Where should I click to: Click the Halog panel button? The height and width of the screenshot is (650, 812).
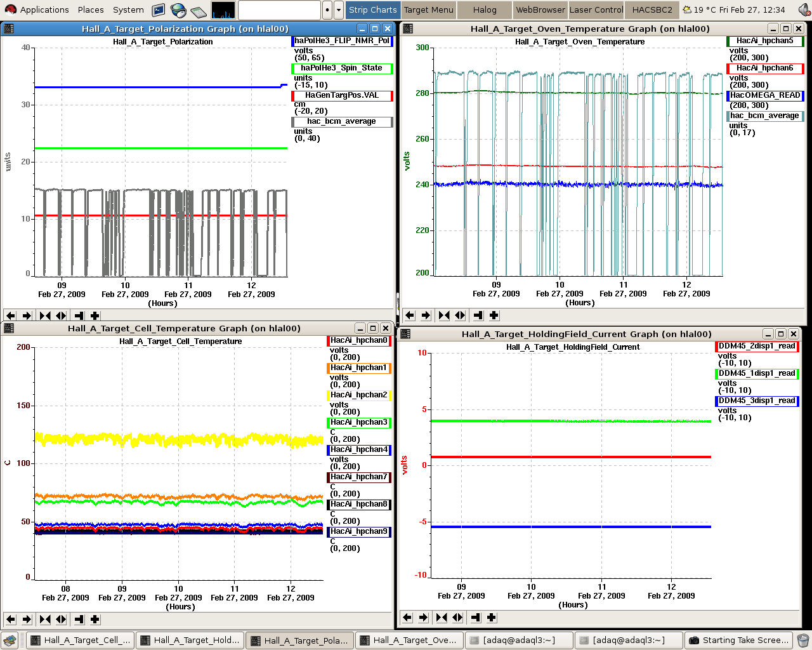[x=485, y=10]
